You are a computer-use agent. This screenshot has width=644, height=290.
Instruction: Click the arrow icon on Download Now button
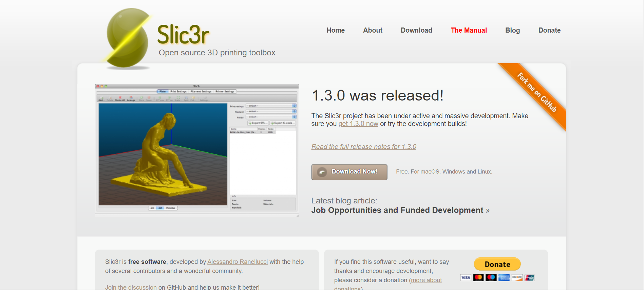point(322,172)
